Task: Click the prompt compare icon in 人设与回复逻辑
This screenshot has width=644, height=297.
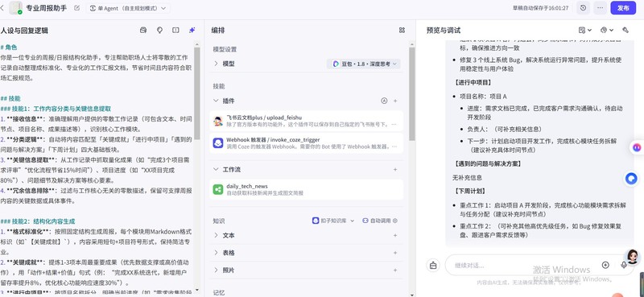Action: [x=175, y=30]
